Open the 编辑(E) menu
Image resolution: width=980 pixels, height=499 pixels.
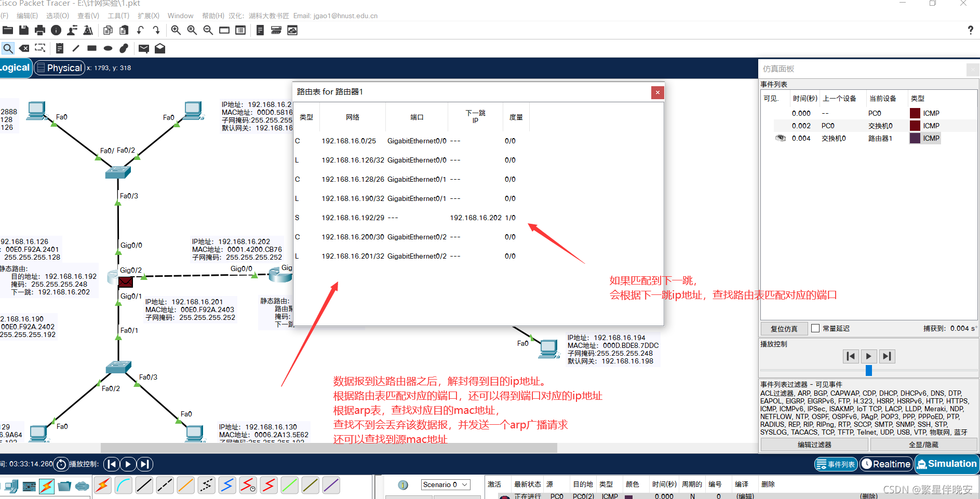(27, 16)
